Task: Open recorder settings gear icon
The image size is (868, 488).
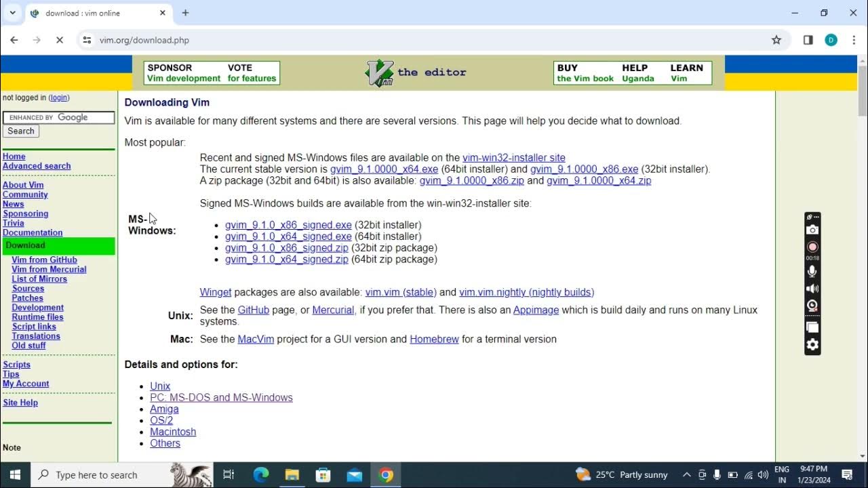Action: (812, 344)
